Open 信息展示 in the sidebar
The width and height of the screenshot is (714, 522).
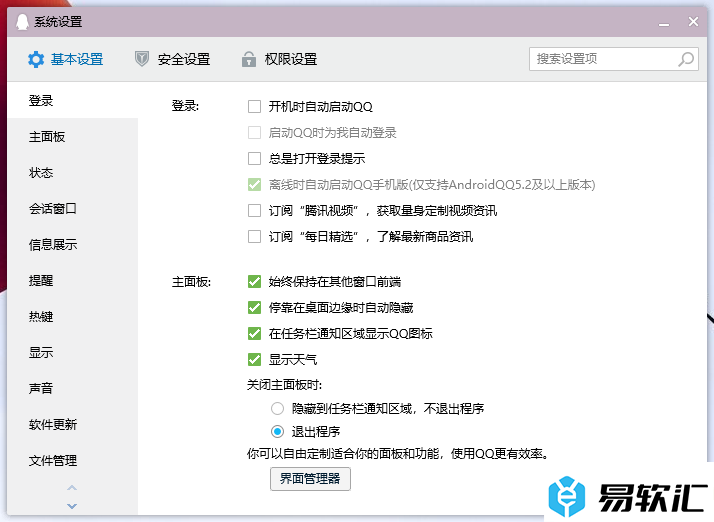coord(73,245)
